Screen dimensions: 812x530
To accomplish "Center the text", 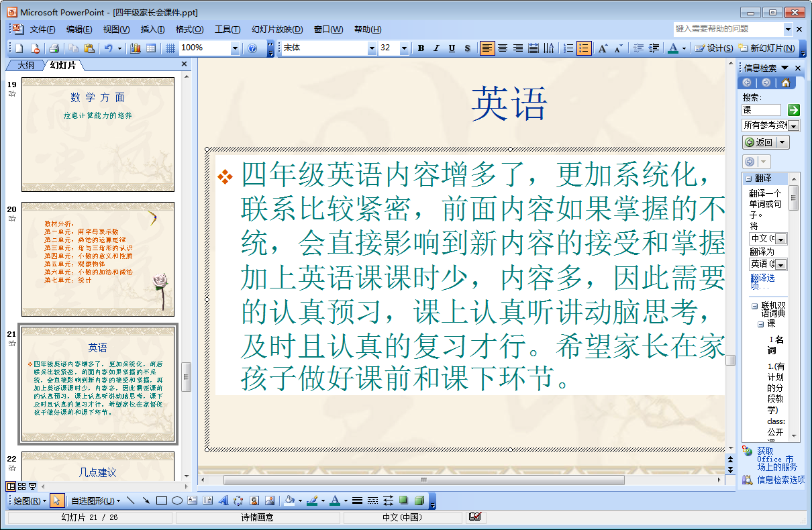I will [502, 48].
